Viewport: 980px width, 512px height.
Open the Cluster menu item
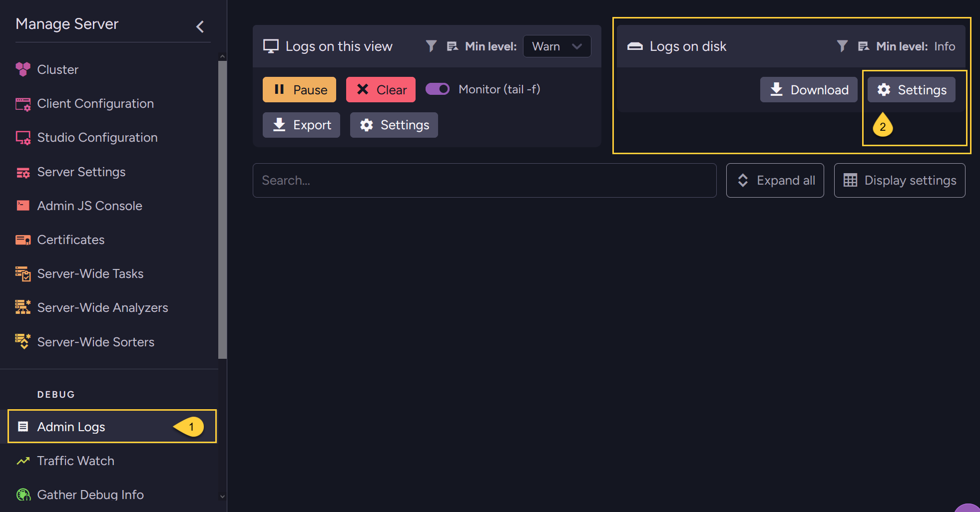point(57,69)
